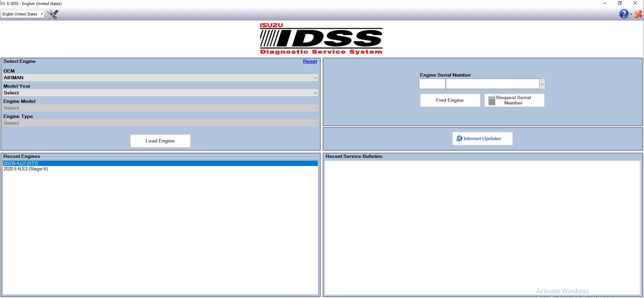Expand the Help icon dropdown arrow
This screenshot has height=298, width=644.
(631, 14)
